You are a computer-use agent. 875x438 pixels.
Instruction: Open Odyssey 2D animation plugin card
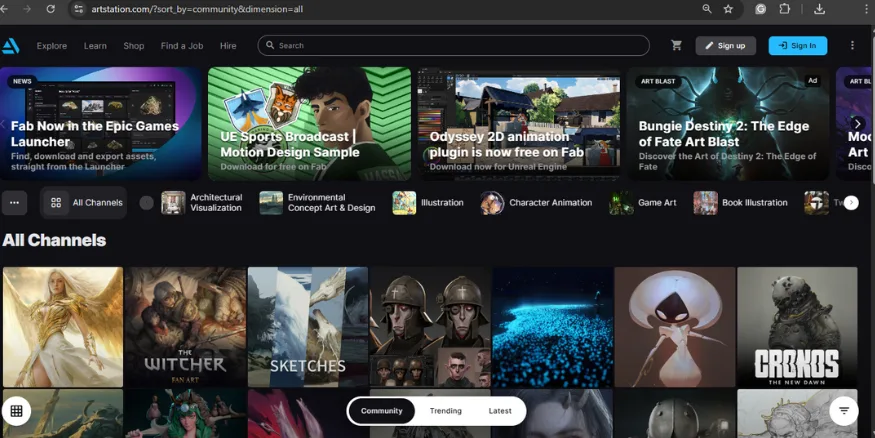(x=519, y=124)
